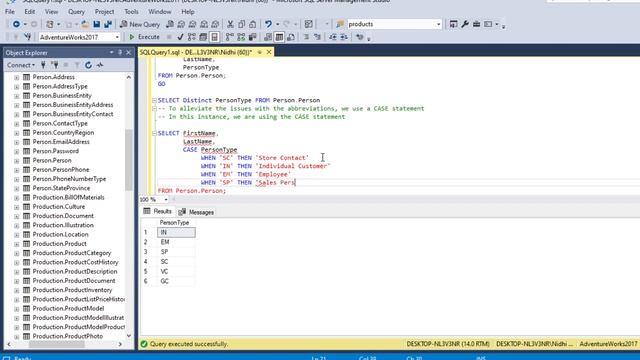The image size is (640, 360).
Task: Expand the Production.Culture table node
Action: (16, 207)
